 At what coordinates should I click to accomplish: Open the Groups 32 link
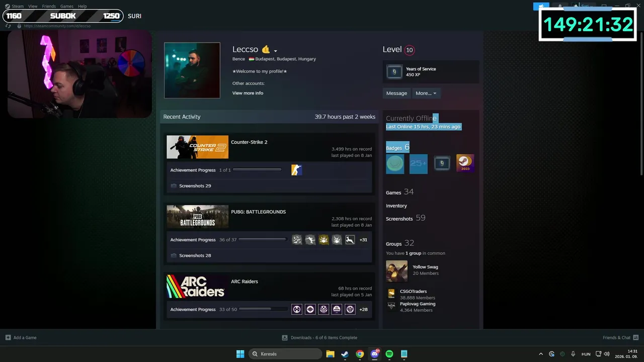click(x=400, y=243)
